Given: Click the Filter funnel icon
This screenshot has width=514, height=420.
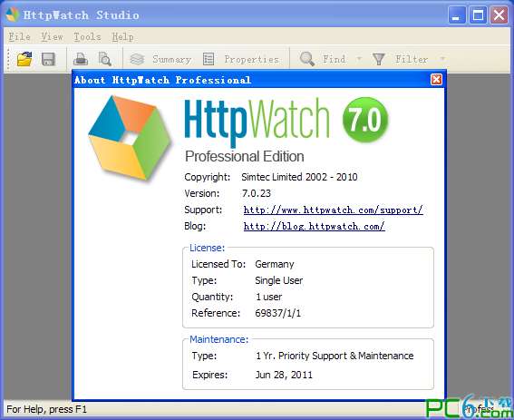Looking at the screenshot, I should [x=378, y=59].
